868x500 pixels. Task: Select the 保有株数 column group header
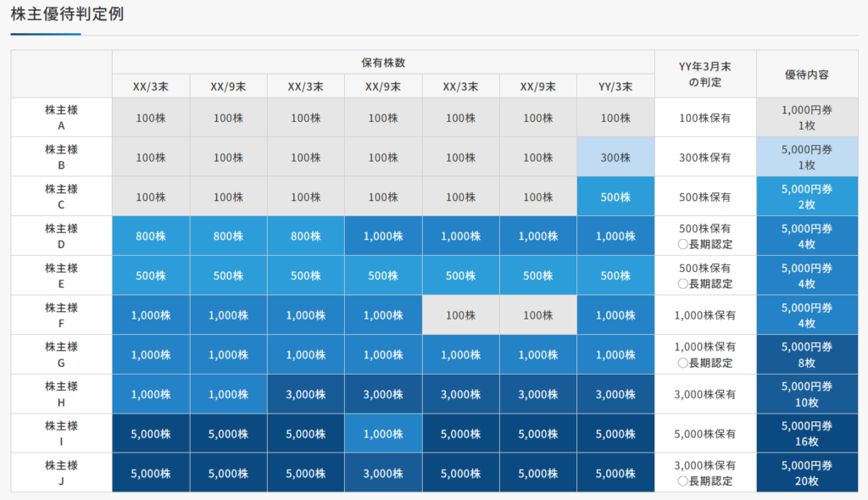coord(383,63)
